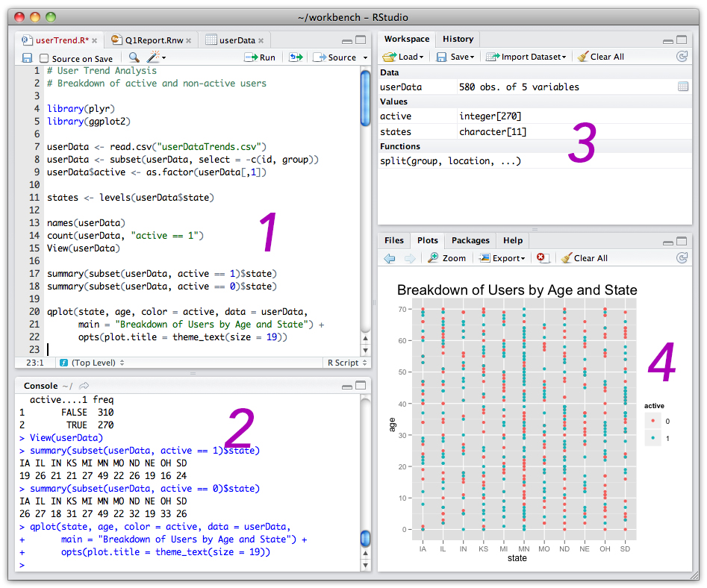Click the find/replace magnifying glass icon

pos(134,57)
